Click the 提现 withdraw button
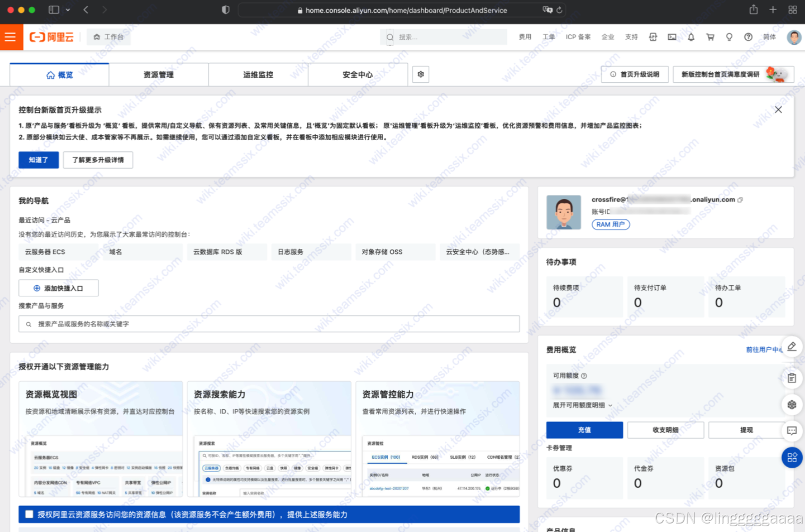Image resolution: width=805 pixels, height=532 pixels. tap(747, 430)
